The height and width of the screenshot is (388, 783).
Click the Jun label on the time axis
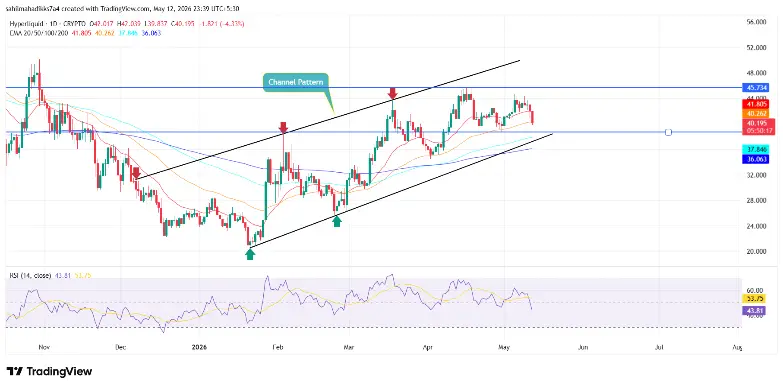[583, 347]
